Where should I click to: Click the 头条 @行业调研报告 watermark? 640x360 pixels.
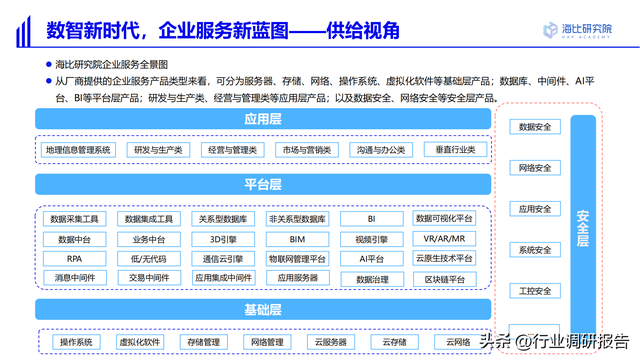[554, 341]
